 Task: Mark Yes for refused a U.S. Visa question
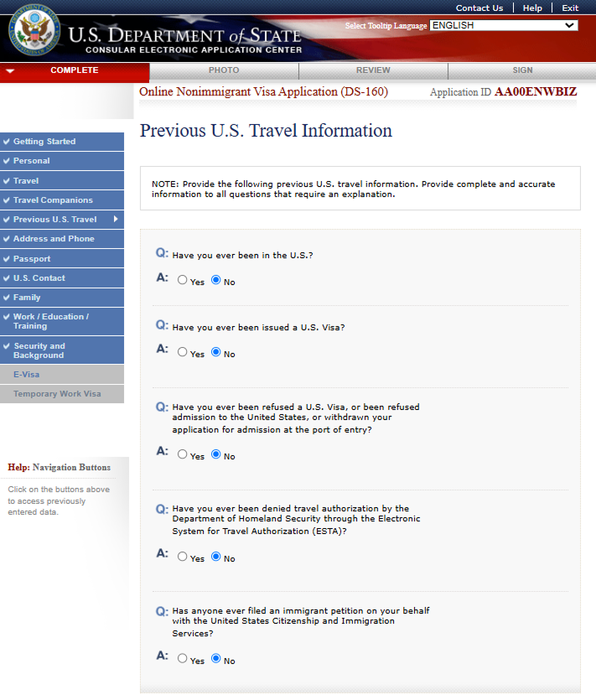click(182, 454)
